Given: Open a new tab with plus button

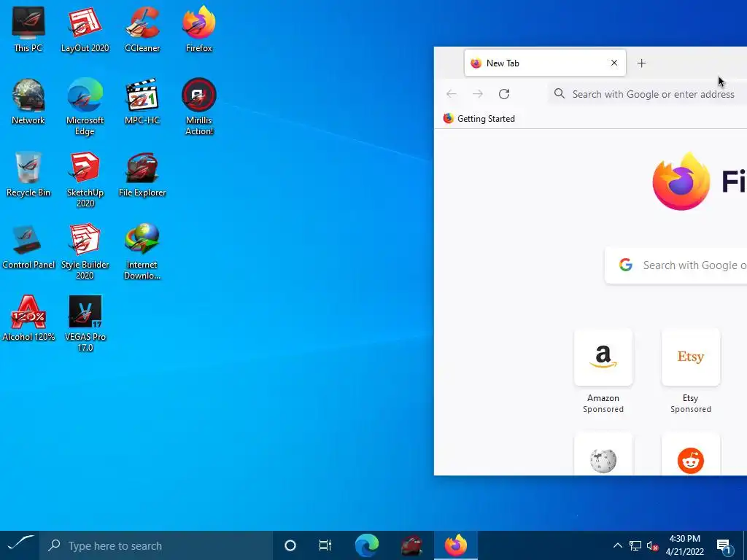Looking at the screenshot, I should [x=641, y=63].
